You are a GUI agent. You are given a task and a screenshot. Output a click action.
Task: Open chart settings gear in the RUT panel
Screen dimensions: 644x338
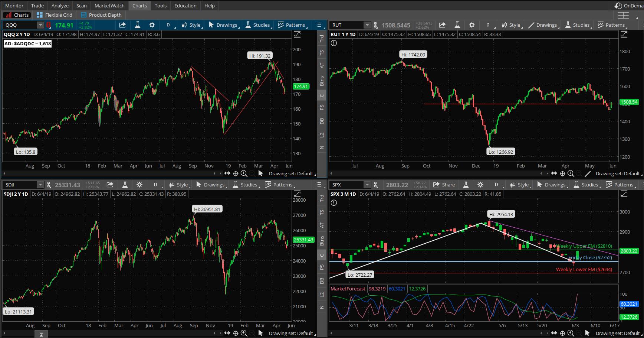pos(471,25)
